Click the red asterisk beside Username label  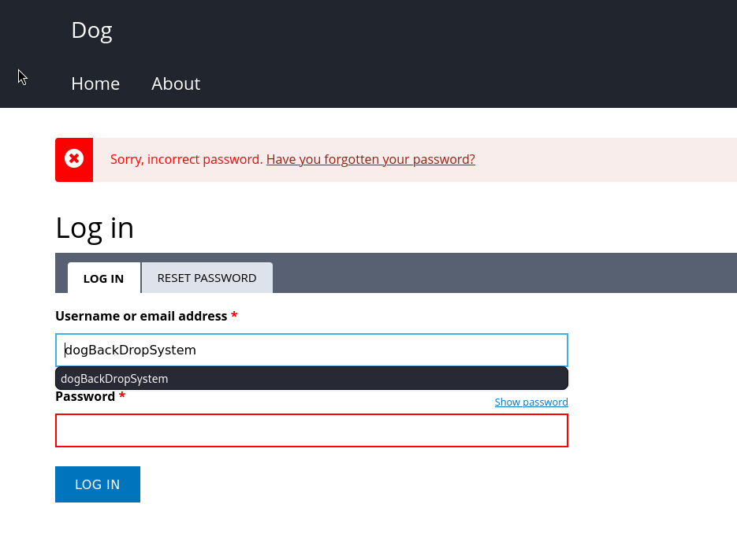(x=234, y=317)
